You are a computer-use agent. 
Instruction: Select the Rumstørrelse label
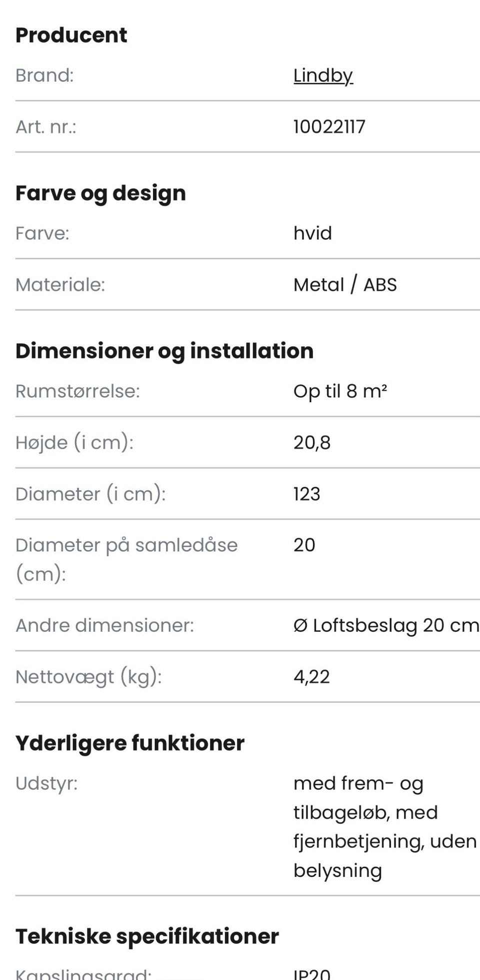77,391
